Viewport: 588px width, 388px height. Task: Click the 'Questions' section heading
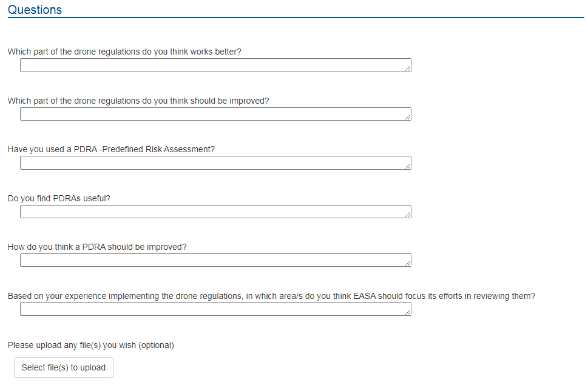click(35, 10)
